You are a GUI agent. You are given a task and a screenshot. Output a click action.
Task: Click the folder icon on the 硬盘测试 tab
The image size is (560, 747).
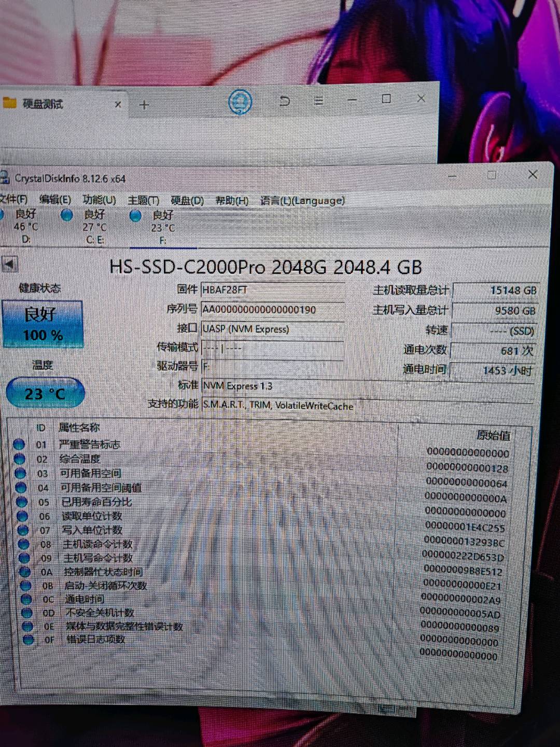coord(9,103)
